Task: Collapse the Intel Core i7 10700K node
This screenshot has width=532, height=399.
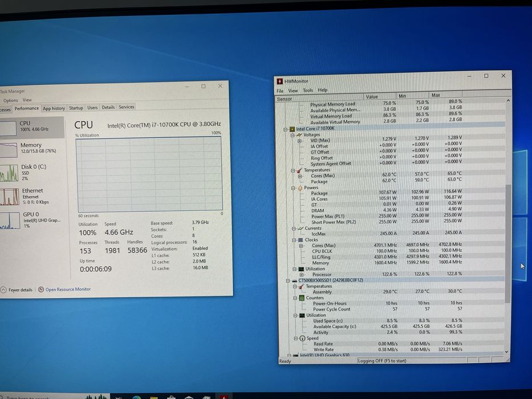Action: click(286, 129)
